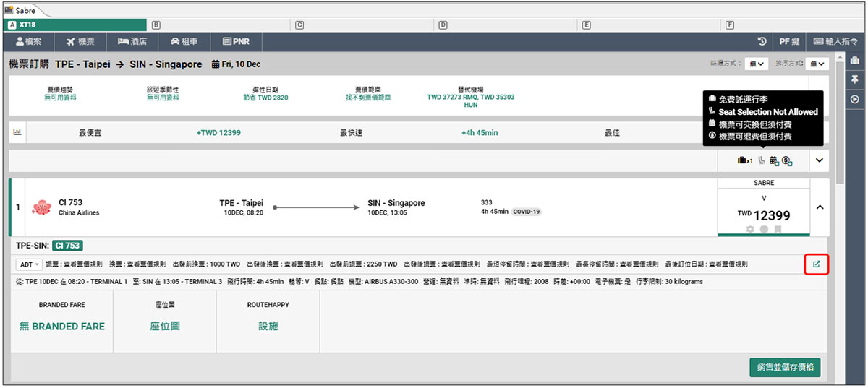Click 彈性日期 節省 TWD 2820
The image size is (868, 388).
point(265,93)
